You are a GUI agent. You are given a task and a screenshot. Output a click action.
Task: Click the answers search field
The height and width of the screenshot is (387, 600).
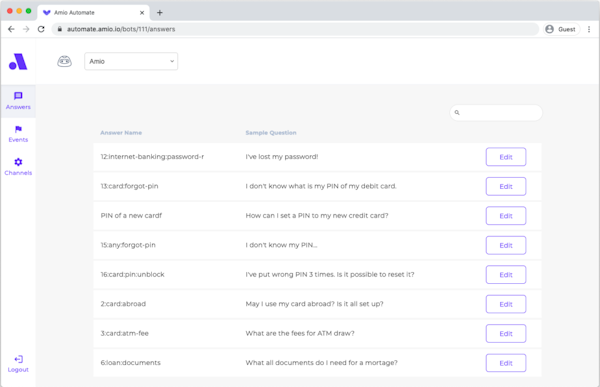pyautogui.click(x=496, y=113)
